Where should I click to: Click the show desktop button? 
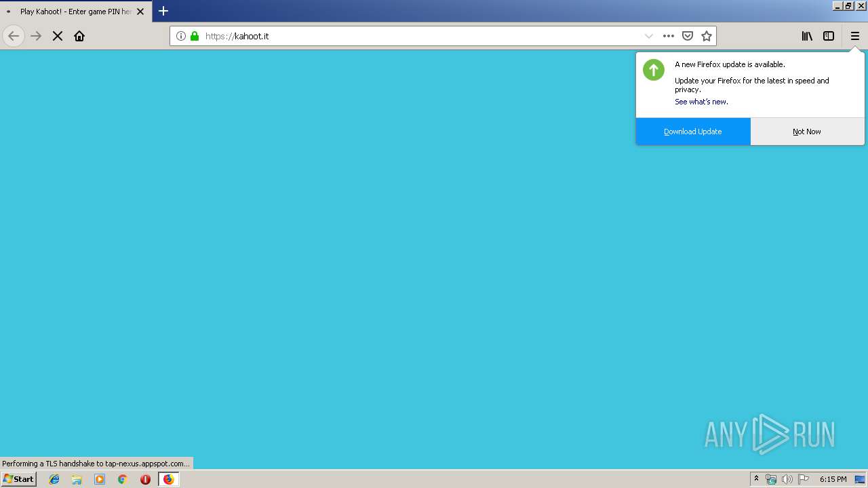tap(861, 479)
